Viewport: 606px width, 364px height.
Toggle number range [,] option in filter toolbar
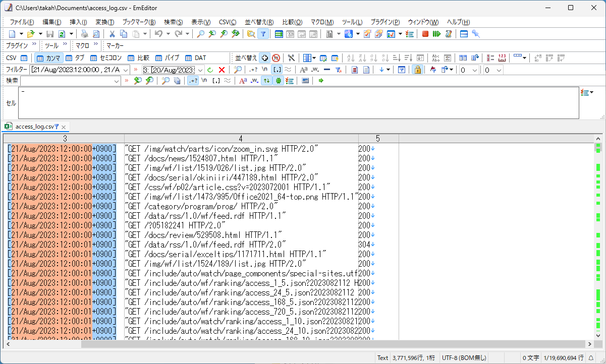(x=277, y=70)
